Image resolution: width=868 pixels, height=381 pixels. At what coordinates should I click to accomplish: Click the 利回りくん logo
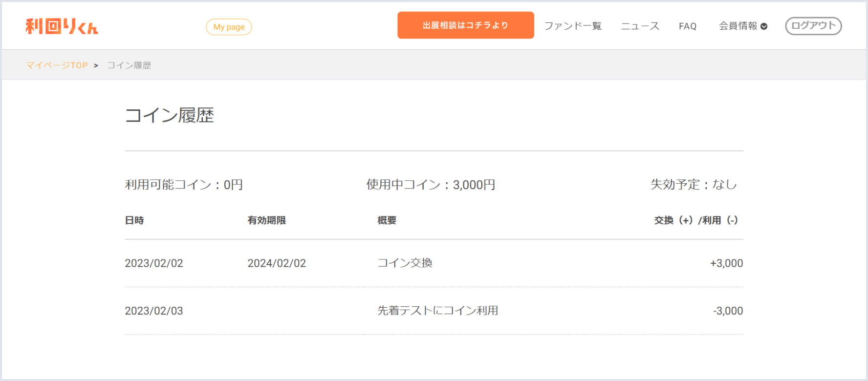[x=62, y=26]
